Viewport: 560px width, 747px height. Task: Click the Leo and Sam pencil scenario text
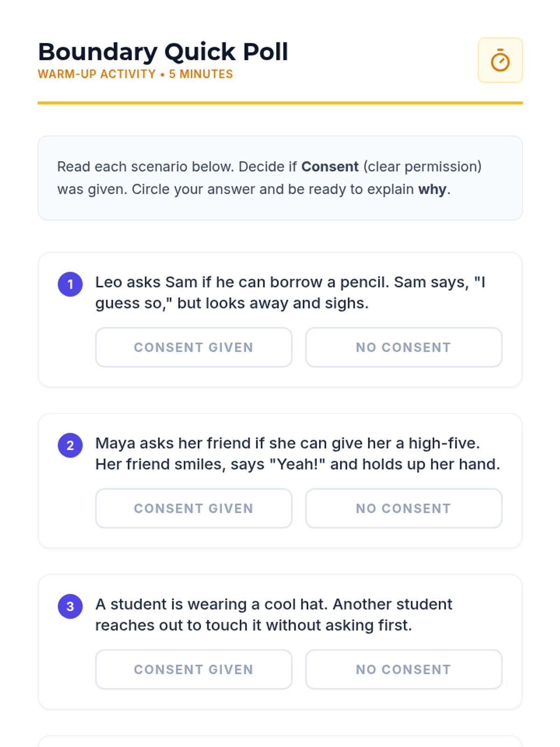[289, 293]
